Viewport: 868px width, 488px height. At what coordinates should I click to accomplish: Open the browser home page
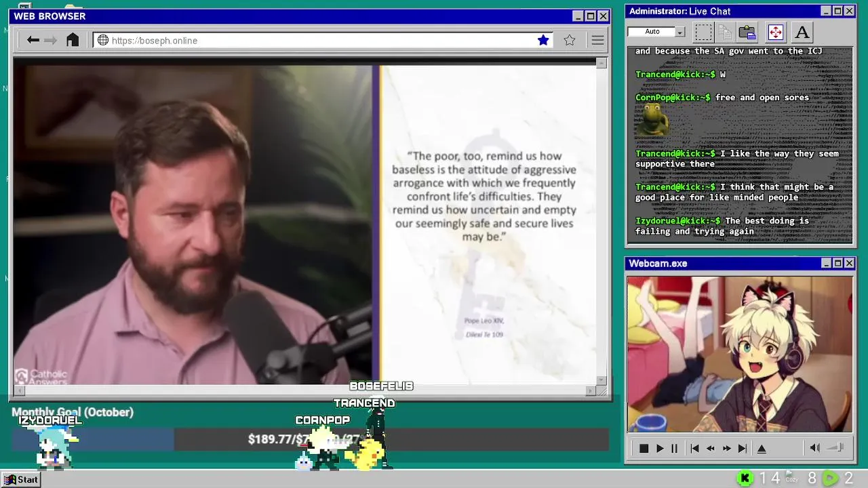coord(73,40)
